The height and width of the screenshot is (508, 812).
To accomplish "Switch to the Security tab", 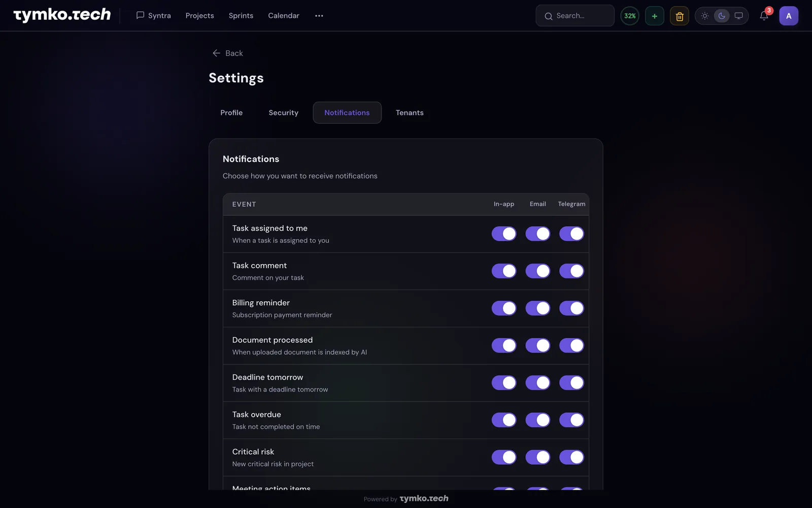I will (x=284, y=113).
